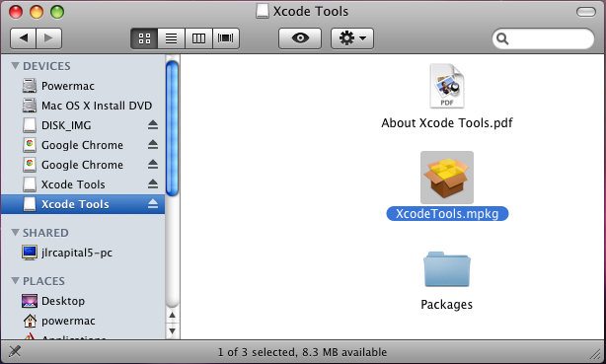606x364 pixels.
Task: Go back with the left arrow
Action: pyautogui.click(x=23, y=38)
